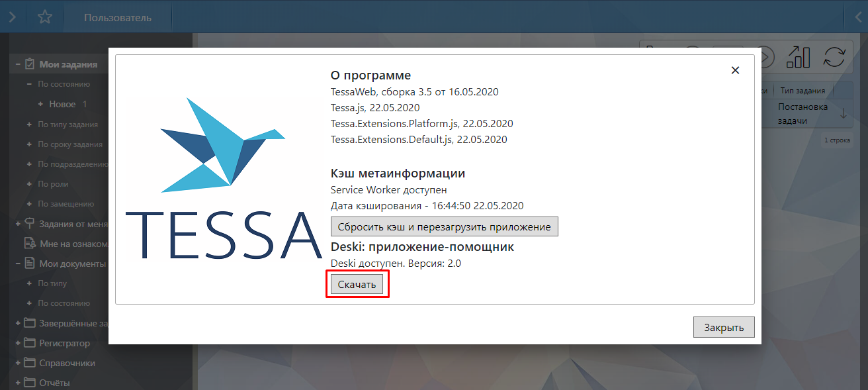Image resolution: width=868 pixels, height=390 pixels.
Task: Click the folder icon next to Отчёты
Action: click(x=30, y=382)
